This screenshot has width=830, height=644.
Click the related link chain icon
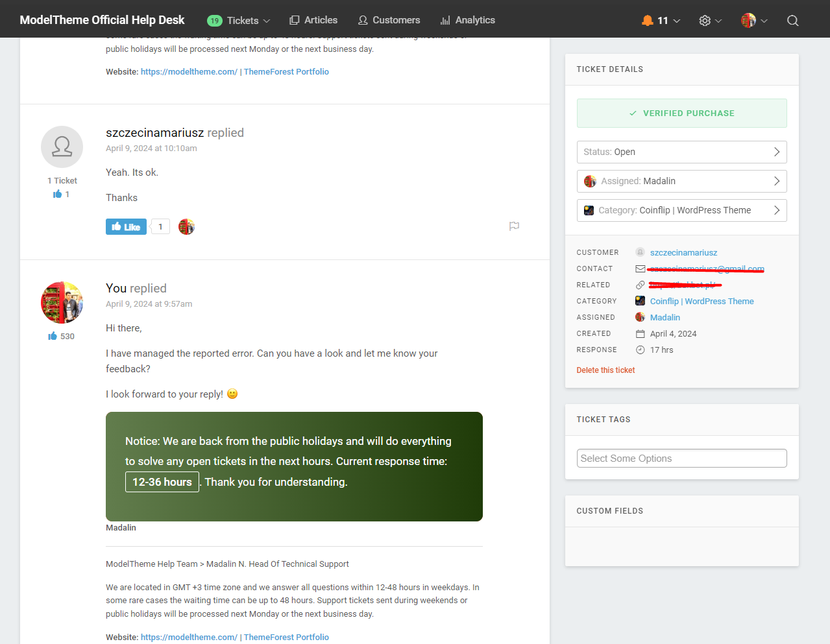[x=640, y=285]
